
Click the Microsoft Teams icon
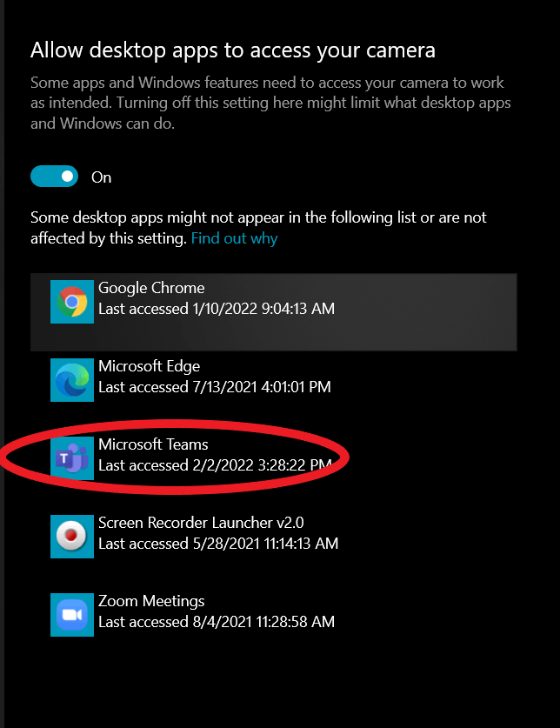tap(72, 458)
